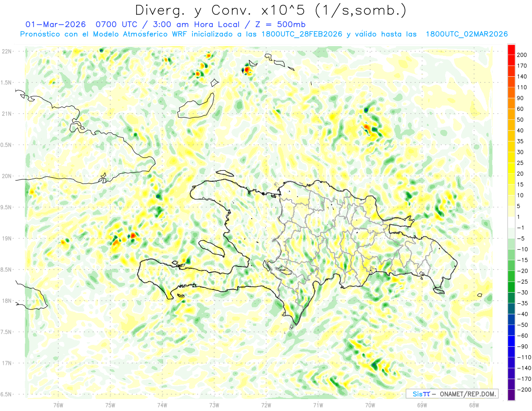Click the '72W' longitude axis label
The width and height of the screenshot is (532, 411).
266,405
